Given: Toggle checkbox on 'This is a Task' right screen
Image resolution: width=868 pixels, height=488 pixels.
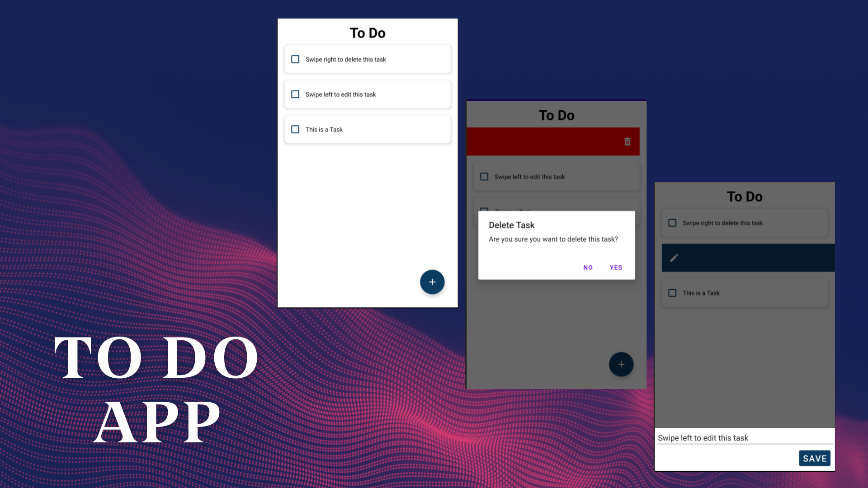Looking at the screenshot, I should [x=672, y=292].
